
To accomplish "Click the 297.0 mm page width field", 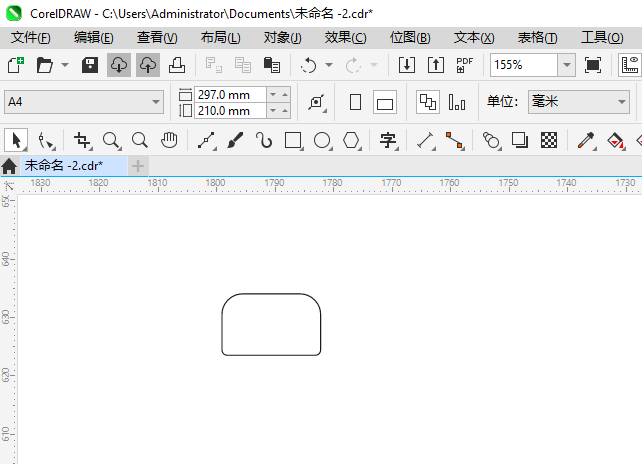I will click(230, 95).
